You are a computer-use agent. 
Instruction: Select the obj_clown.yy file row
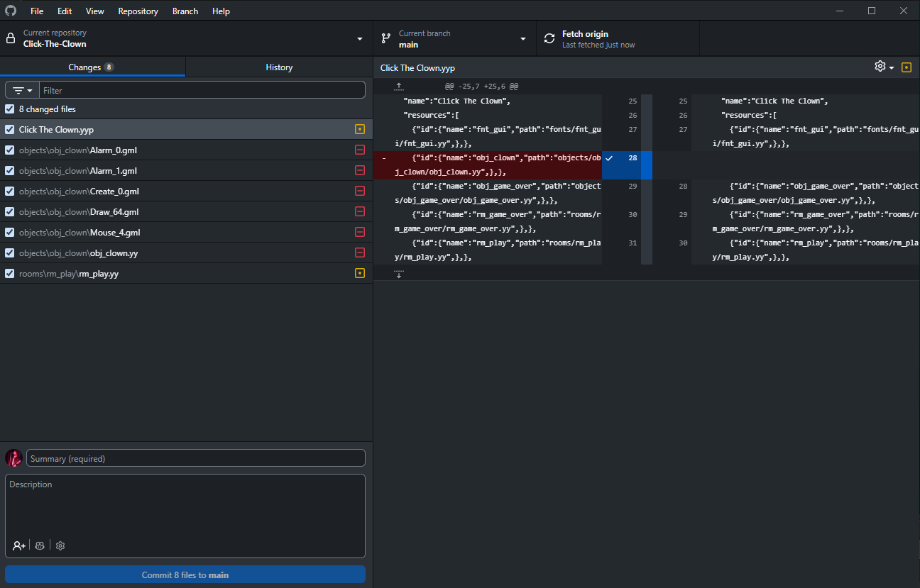tap(186, 253)
